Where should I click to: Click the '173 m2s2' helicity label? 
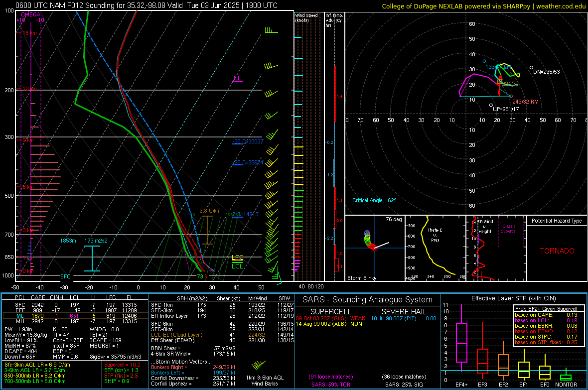(x=96, y=241)
